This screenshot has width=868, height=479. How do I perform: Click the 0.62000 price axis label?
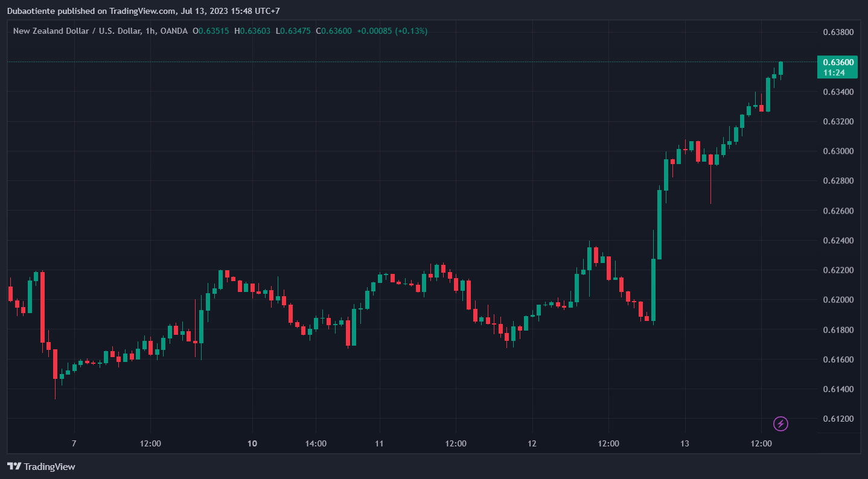838,300
